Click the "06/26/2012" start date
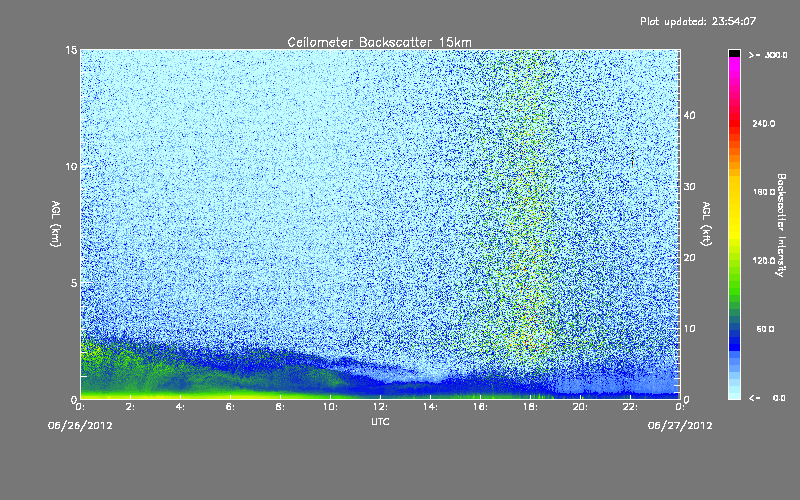The image size is (800, 500). (80, 426)
